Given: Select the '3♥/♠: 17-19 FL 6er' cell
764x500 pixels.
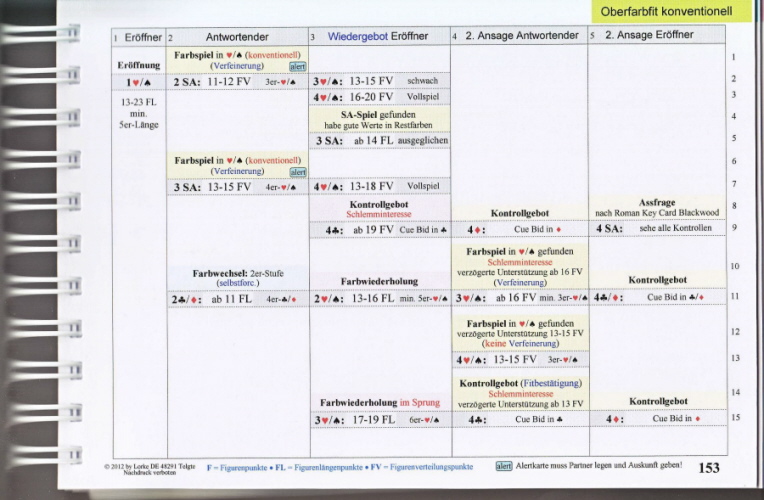Looking at the screenshot, I should pos(381,420).
